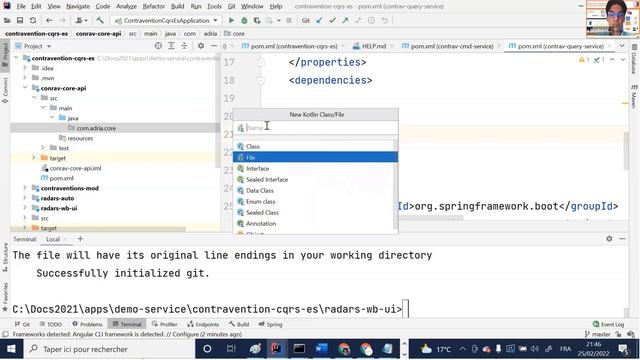Open file icon in the main toolbar
This screenshot has height=360, width=640.
[7, 20]
